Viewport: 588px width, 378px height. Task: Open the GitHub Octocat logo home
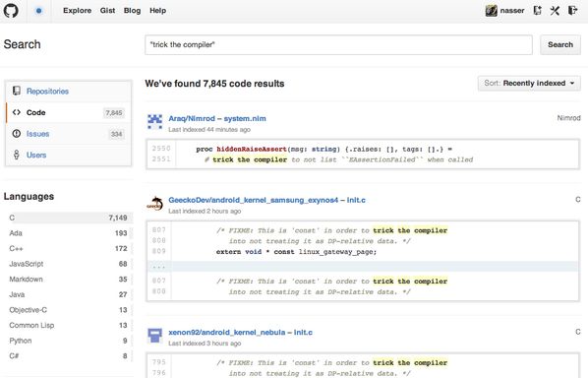(11, 11)
